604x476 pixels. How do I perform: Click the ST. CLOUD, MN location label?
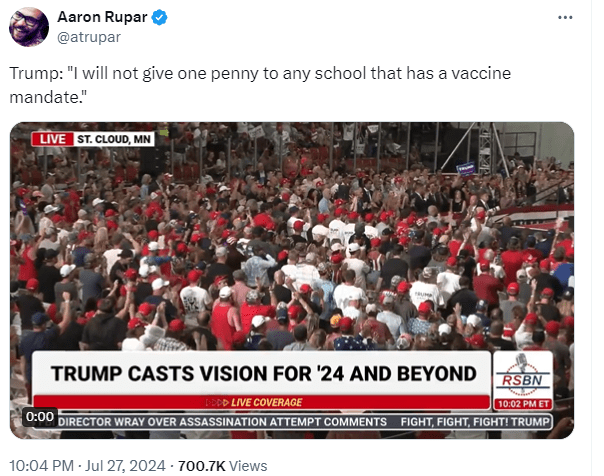click(x=114, y=139)
